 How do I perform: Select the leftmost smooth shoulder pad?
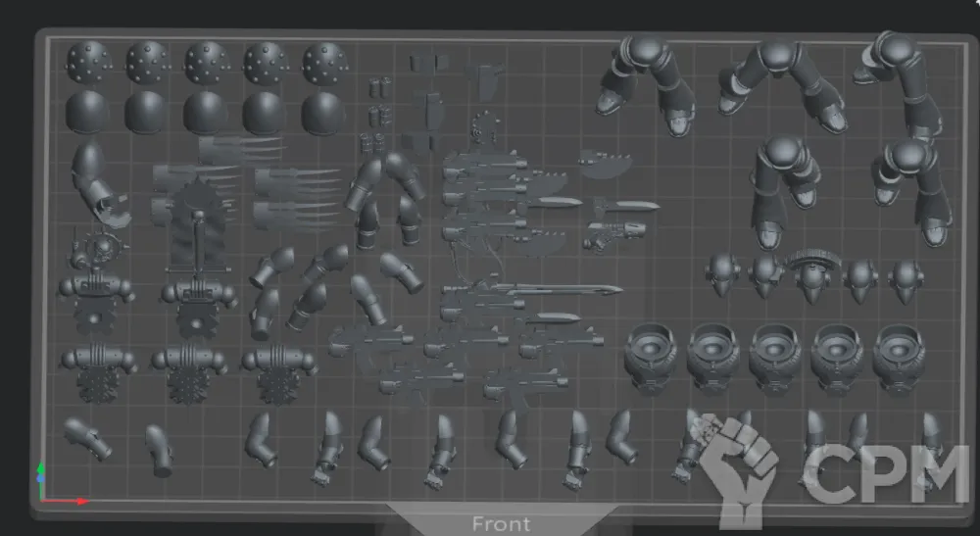88,110
